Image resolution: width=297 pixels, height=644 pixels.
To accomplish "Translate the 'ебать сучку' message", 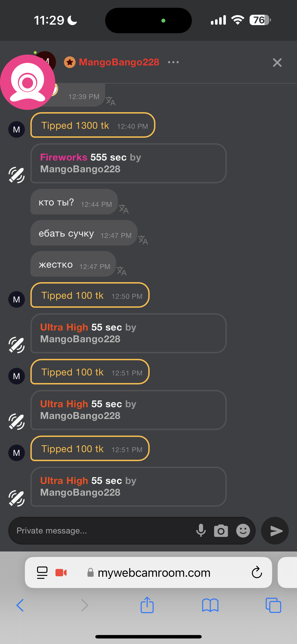I will 143,240.
